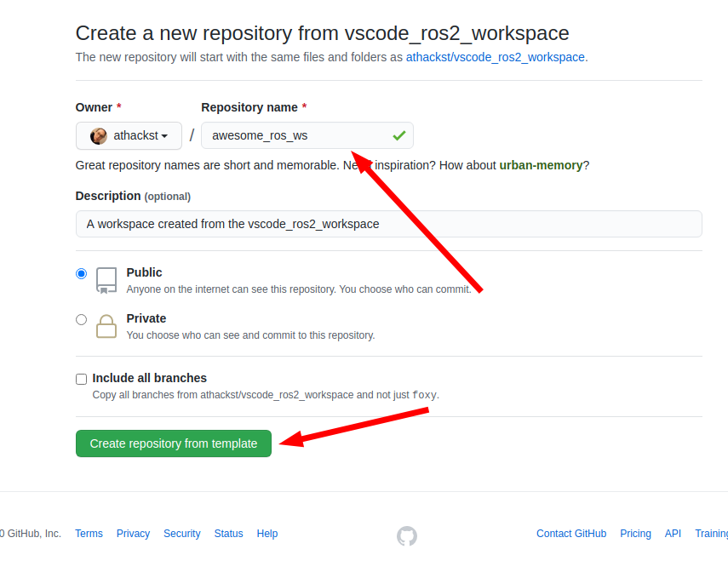Use the urban-memory name suggestion
The image size is (728, 572).
click(x=541, y=165)
